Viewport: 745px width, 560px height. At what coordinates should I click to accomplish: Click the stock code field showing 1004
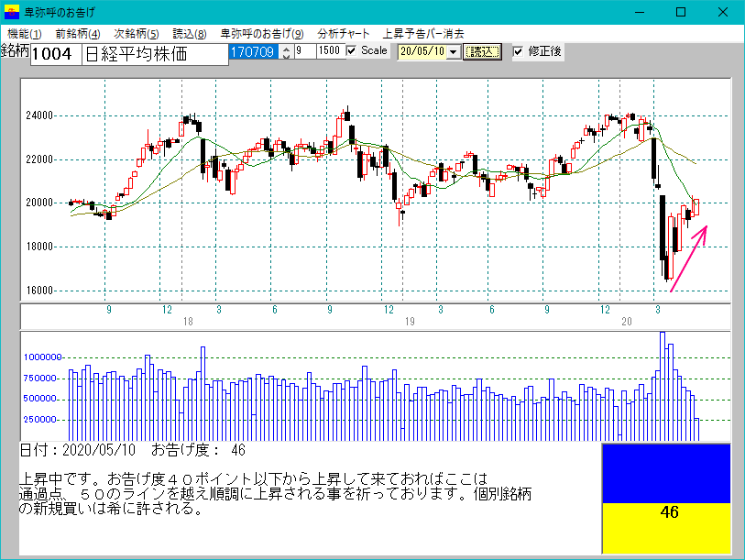[56, 54]
